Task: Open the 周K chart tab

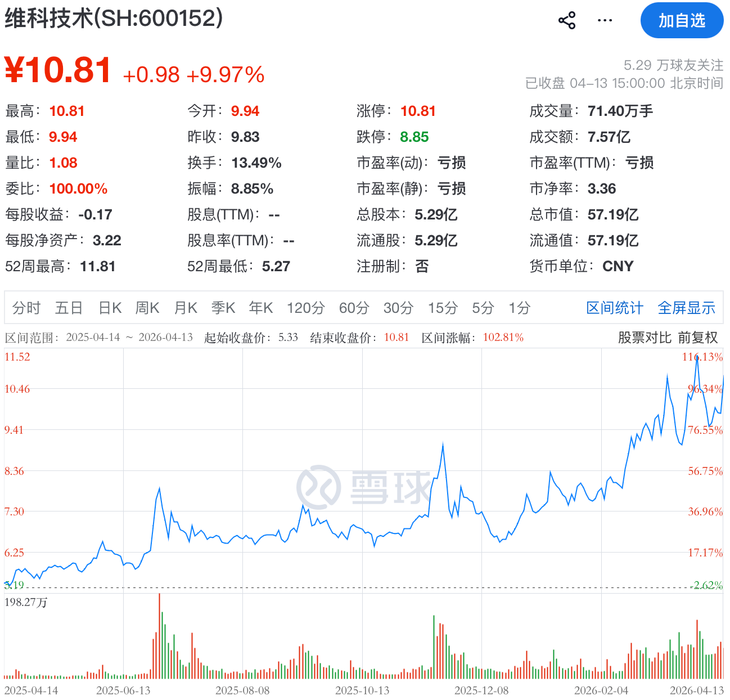Action: (x=147, y=308)
